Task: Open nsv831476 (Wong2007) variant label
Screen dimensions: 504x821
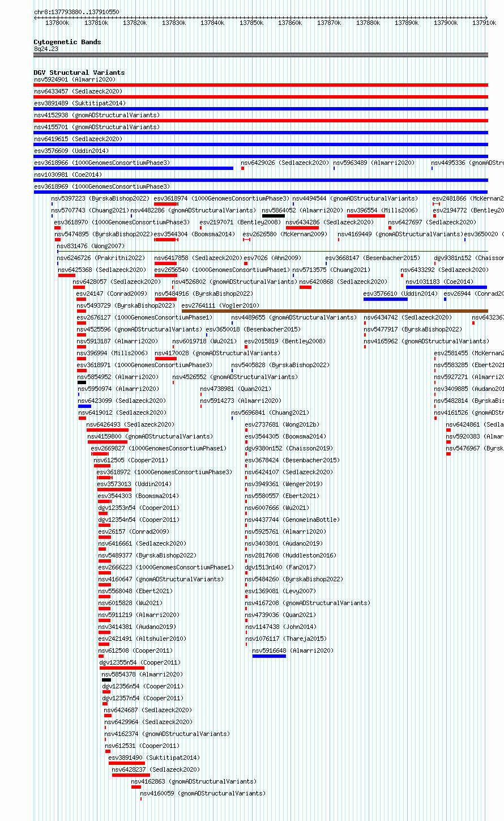Action: [91, 246]
